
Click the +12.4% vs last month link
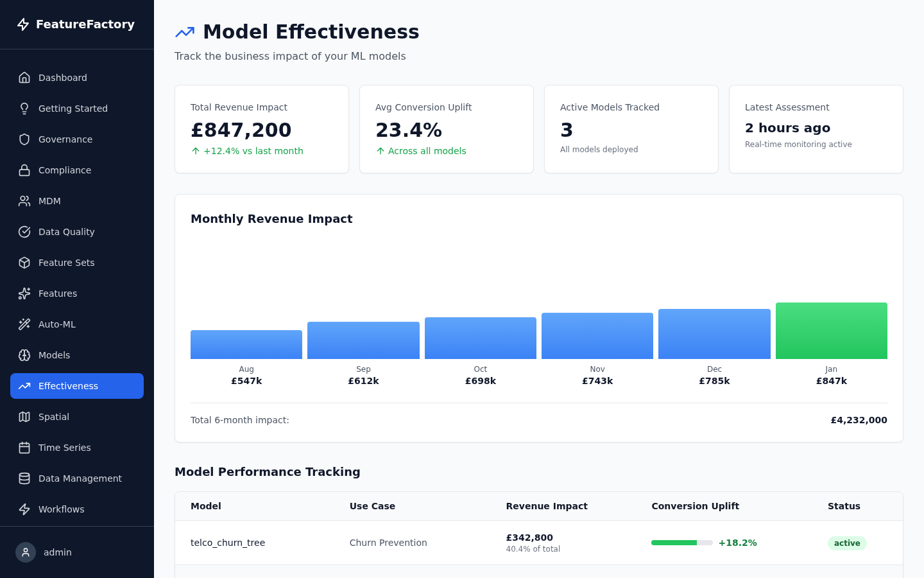pos(247,150)
